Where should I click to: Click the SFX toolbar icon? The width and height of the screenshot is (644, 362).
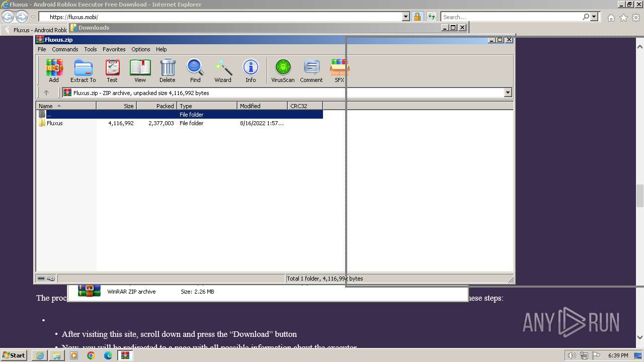pos(339,70)
